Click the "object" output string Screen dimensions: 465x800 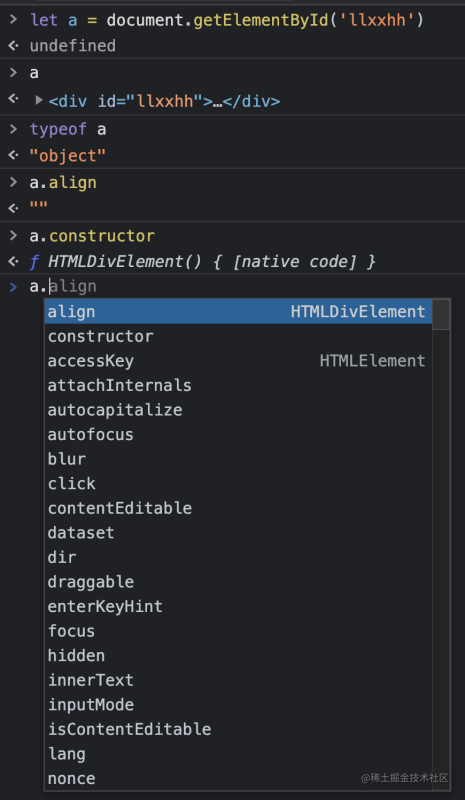[x=67, y=156]
